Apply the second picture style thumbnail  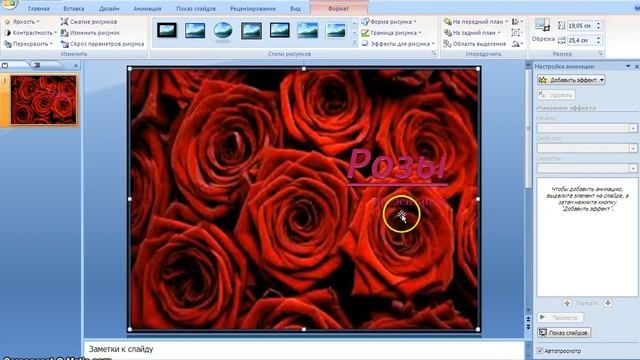(x=195, y=30)
